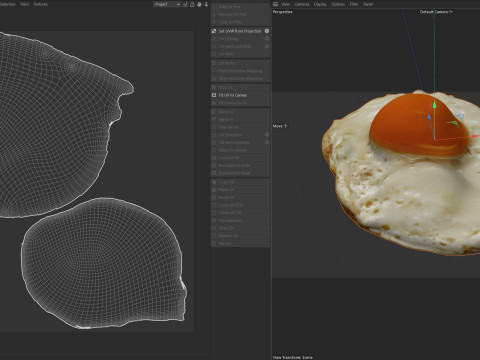This screenshot has width=480, height=360.
Task: Grab the green Y-axis arrow handle
Action: [x=434, y=105]
